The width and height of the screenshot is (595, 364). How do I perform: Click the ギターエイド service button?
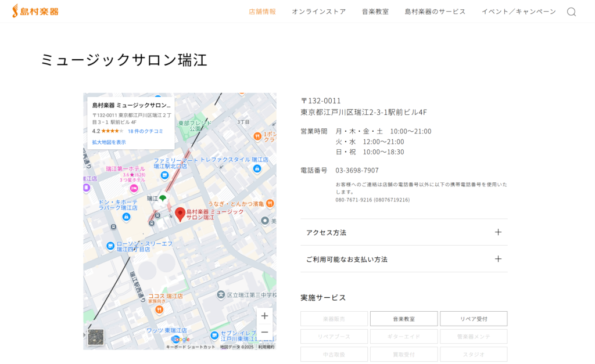pos(404,337)
